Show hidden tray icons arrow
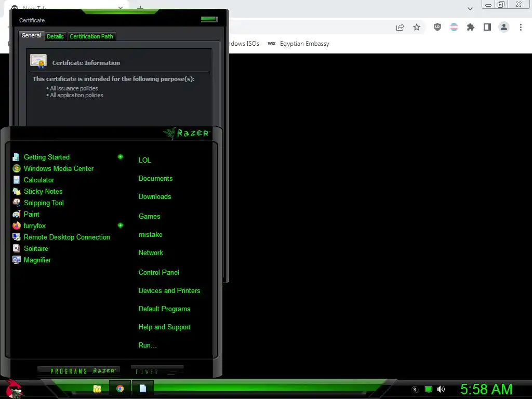 click(x=415, y=390)
